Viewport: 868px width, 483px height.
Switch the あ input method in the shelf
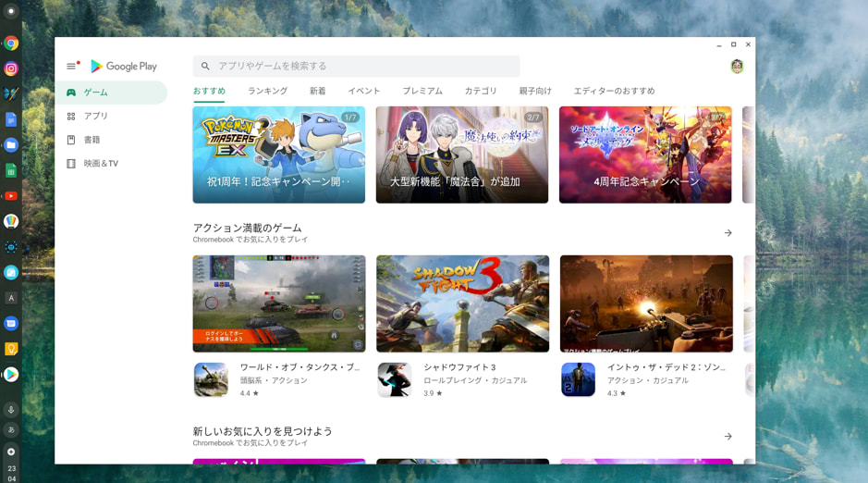pyautogui.click(x=11, y=430)
